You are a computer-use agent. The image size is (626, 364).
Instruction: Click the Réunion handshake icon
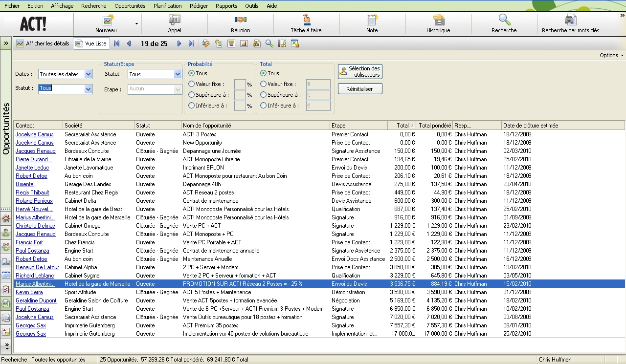pyautogui.click(x=240, y=20)
